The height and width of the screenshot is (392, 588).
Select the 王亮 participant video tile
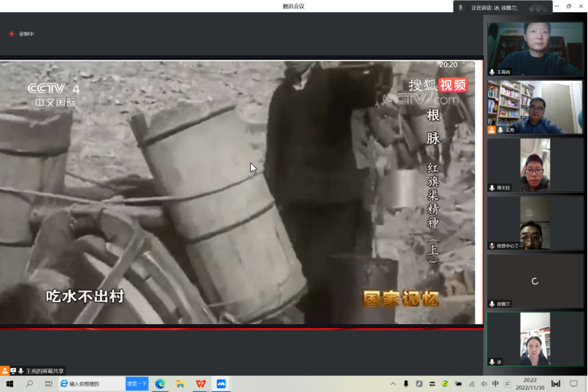pos(535,107)
